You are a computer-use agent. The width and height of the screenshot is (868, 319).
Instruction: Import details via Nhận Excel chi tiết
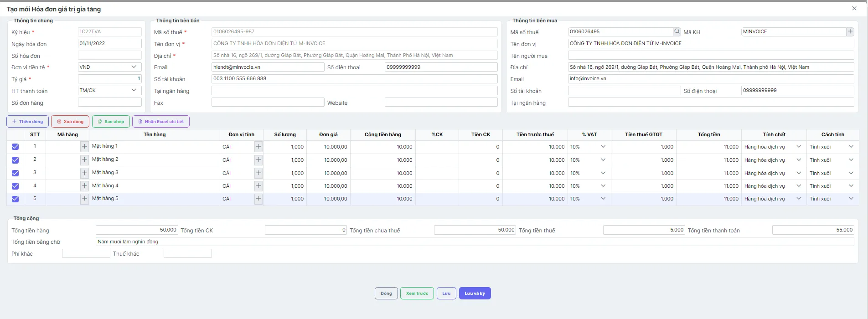click(161, 122)
